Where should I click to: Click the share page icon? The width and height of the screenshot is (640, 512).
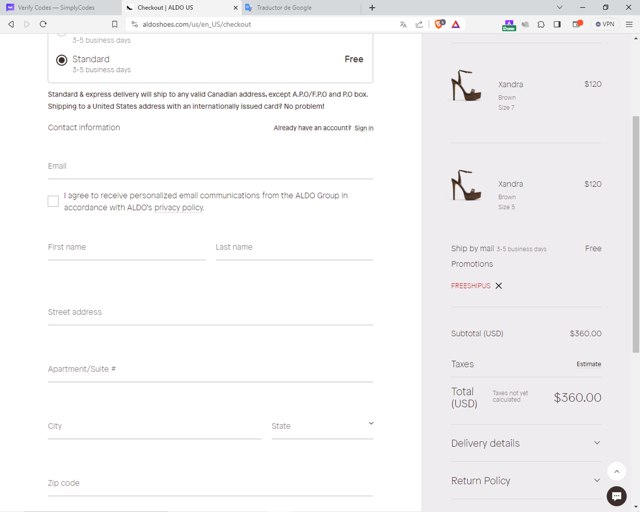click(419, 24)
